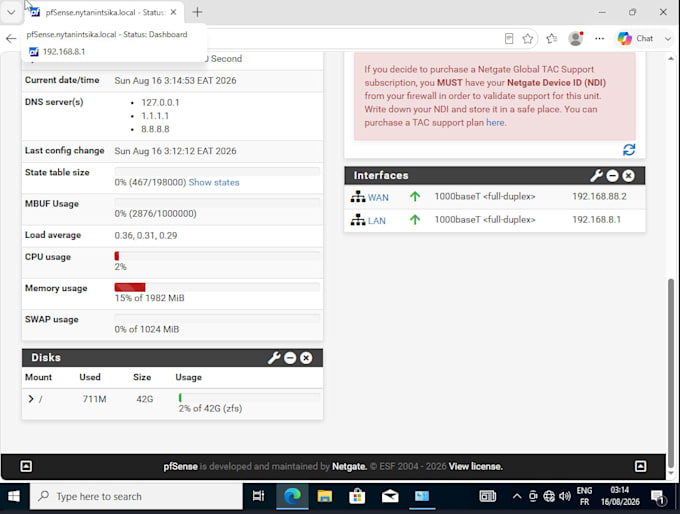Image resolution: width=680 pixels, height=514 pixels.
Task: Follow the TAC support plan here link
Action: pyautogui.click(x=495, y=123)
